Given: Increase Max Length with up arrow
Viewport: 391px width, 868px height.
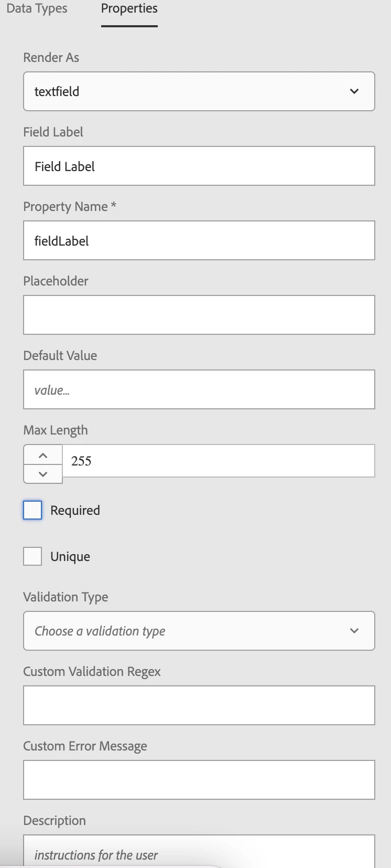Looking at the screenshot, I should [43, 455].
